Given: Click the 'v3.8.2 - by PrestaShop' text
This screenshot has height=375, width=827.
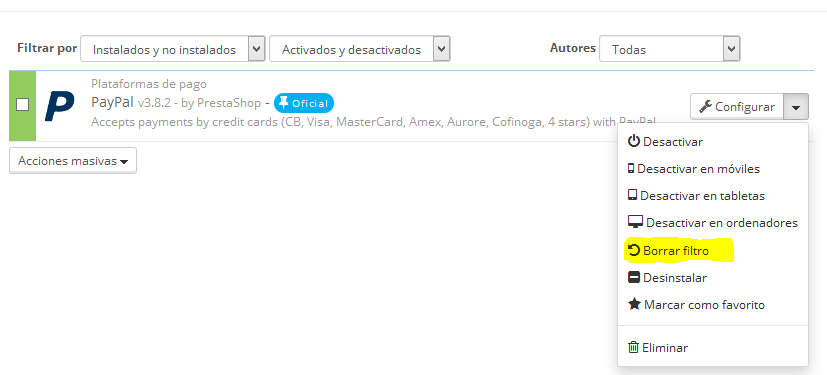Looking at the screenshot, I should tap(199, 103).
